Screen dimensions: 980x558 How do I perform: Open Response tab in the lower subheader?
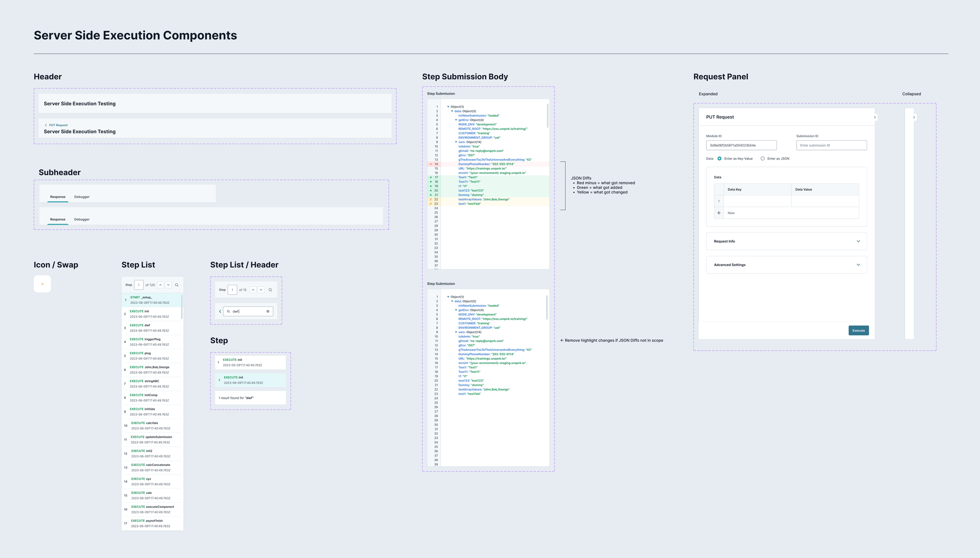click(58, 219)
